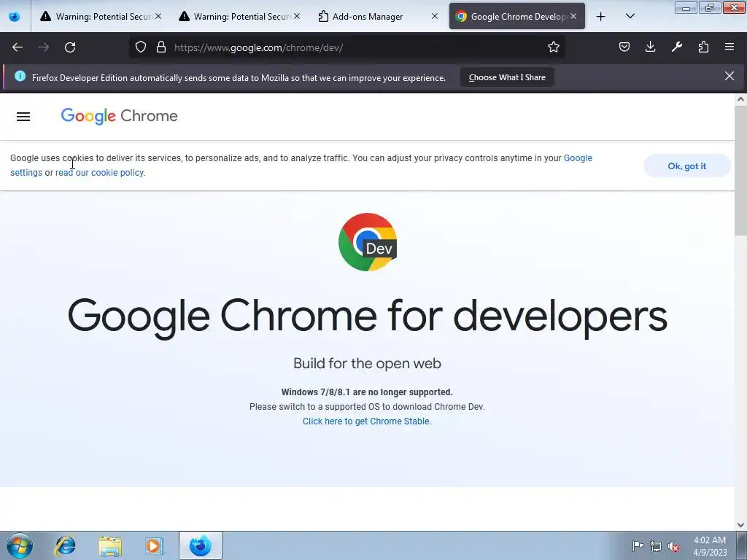The height and width of the screenshot is (560, 747).
Task: Expand the list all tabs chevron
Action: pos(630,16)
